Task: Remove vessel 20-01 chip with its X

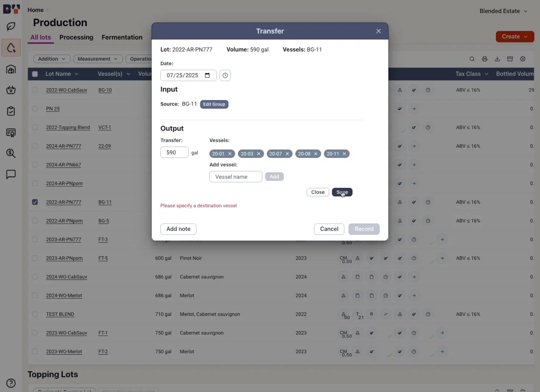Action: (x=230, y=154)
